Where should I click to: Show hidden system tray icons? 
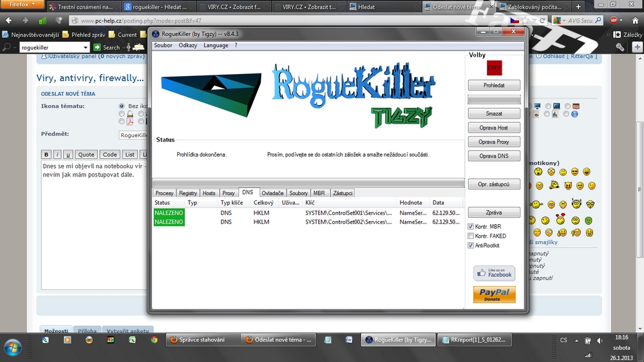click(x=576, y=341)
